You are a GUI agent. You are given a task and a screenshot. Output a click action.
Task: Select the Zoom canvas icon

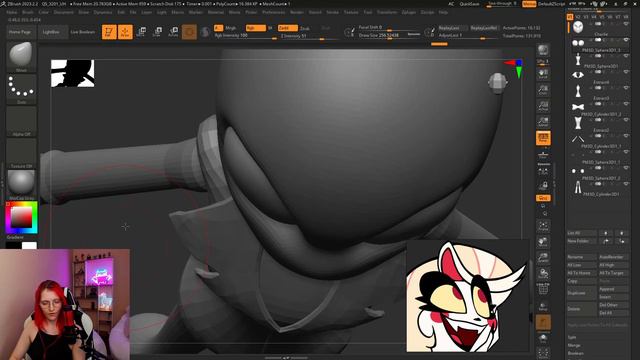click(543, 90)
